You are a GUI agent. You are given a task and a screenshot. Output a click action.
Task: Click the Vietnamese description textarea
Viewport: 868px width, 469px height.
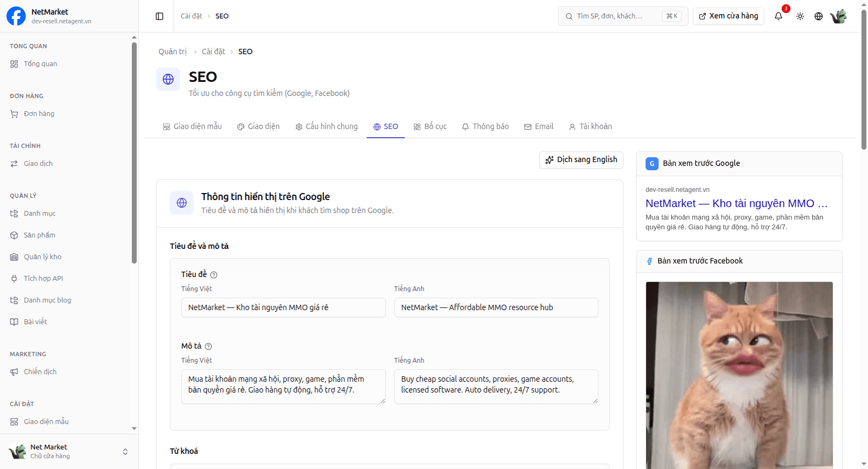click(x=283, y=387)
